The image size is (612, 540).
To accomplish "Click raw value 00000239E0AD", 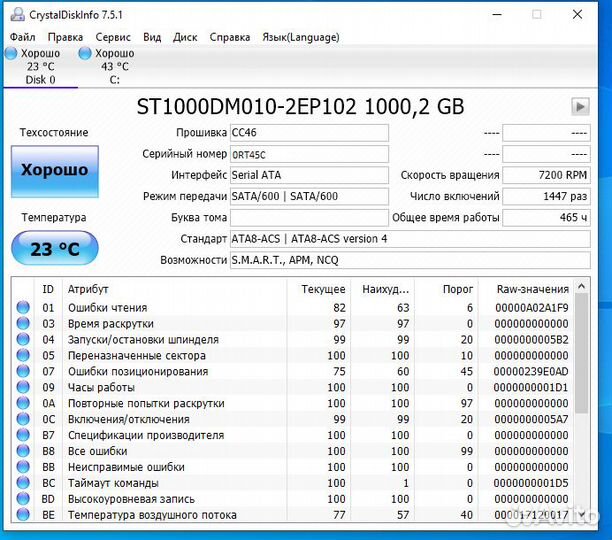I will point(531,371).
